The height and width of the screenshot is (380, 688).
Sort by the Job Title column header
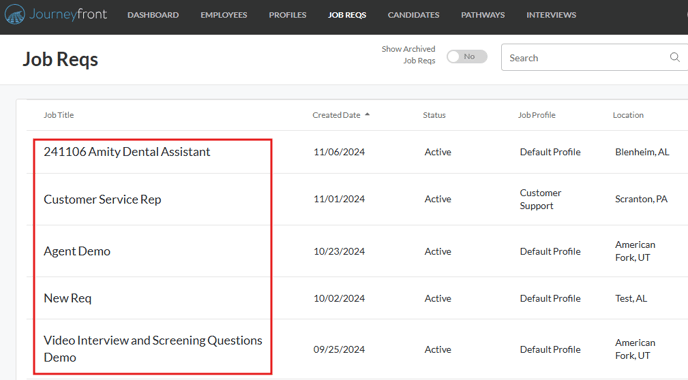point(58,115)
